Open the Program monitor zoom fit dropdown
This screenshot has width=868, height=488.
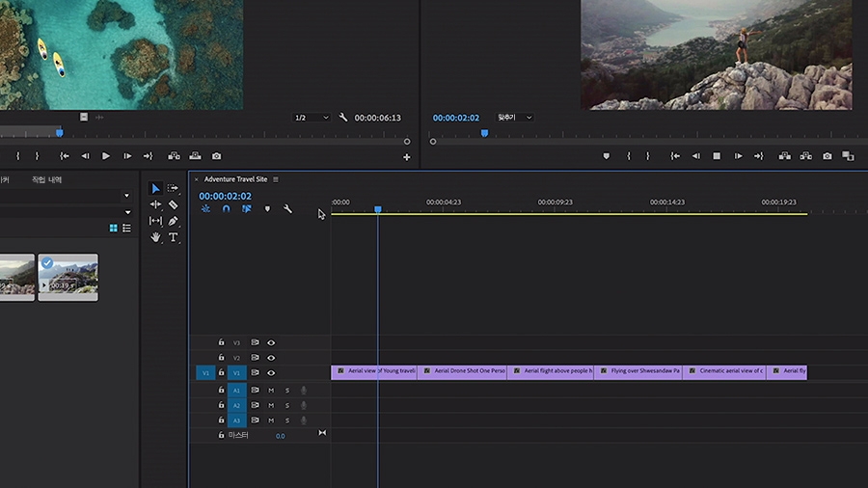click(515, 118)
